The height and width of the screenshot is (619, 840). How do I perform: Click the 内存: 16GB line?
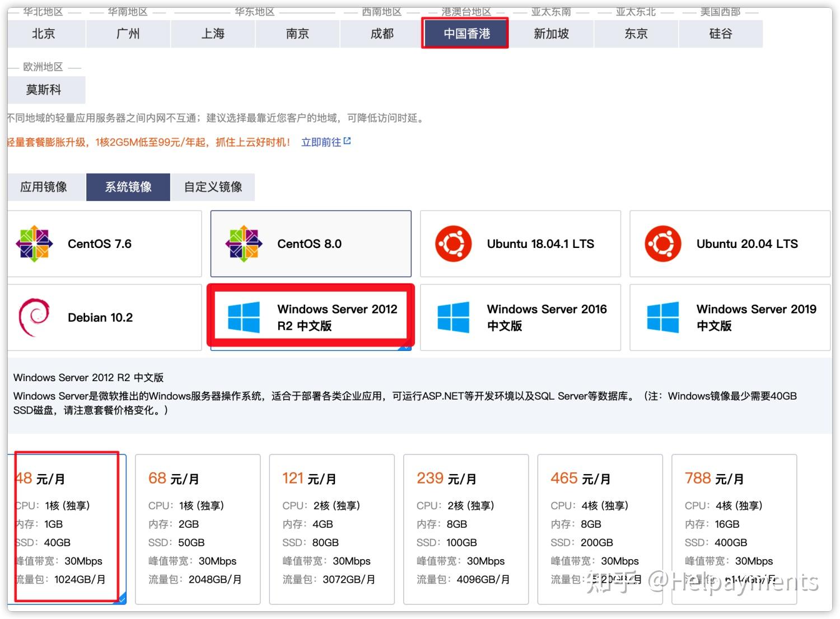coord(712,524)
